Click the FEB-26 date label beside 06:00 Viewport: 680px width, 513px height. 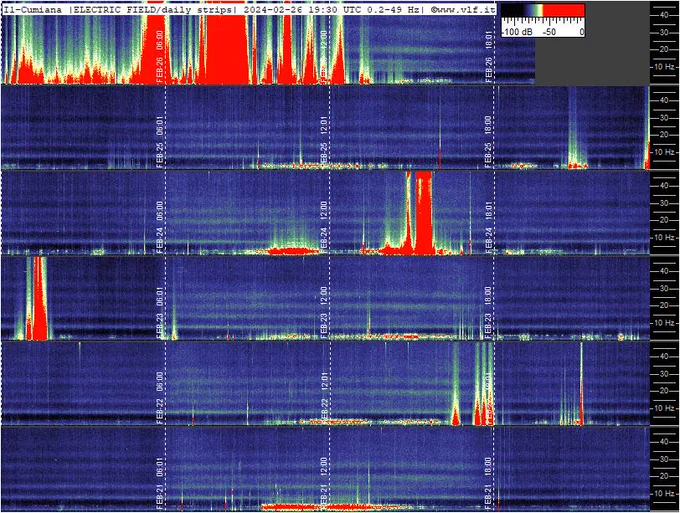(160, 69)
